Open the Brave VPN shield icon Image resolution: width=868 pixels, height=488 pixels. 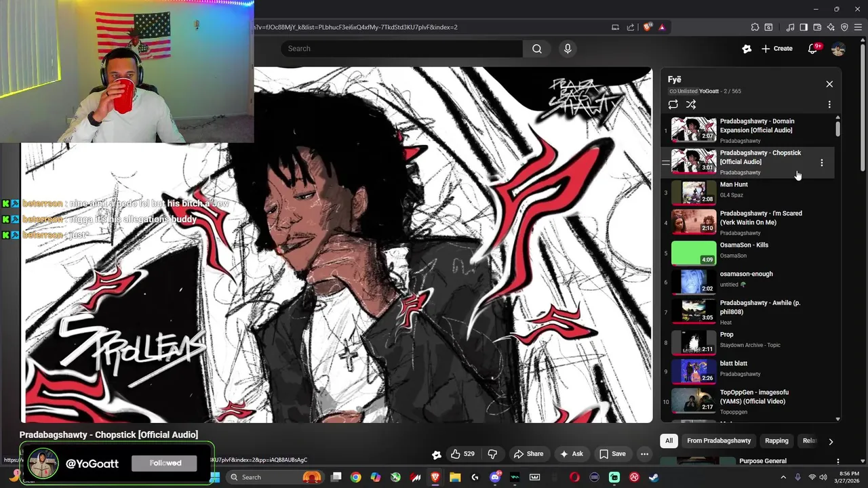pyautogui.click(x=844, y=27)
